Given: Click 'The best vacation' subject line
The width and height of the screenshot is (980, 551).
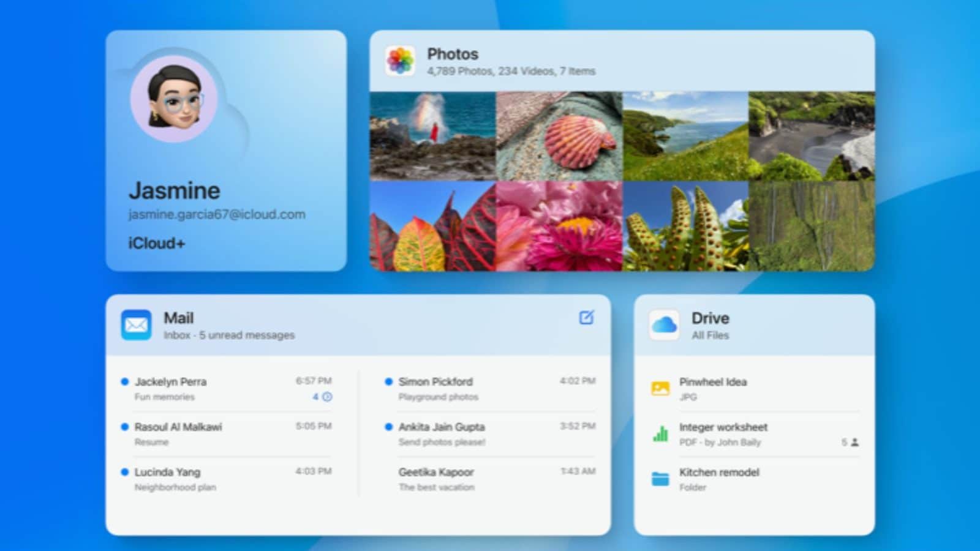Looking at the screenshot, I should click(x=436, y=487).
